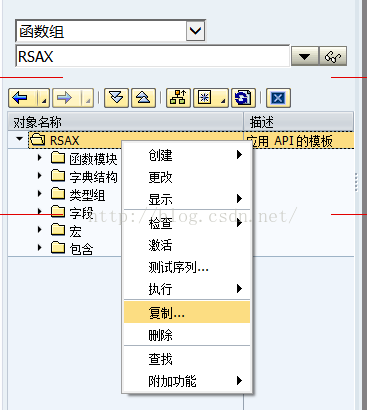Expand the 类型组 folder
367x410 pixels.
40,193
